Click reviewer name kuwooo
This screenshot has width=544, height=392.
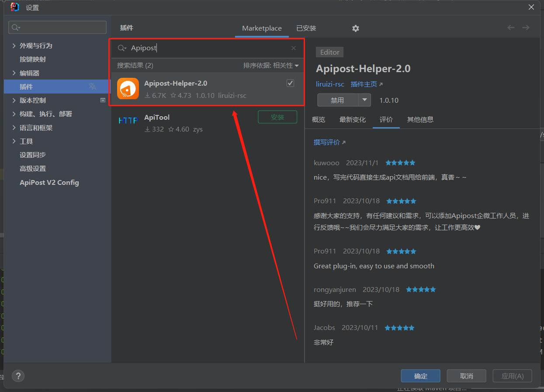point(326,163)
